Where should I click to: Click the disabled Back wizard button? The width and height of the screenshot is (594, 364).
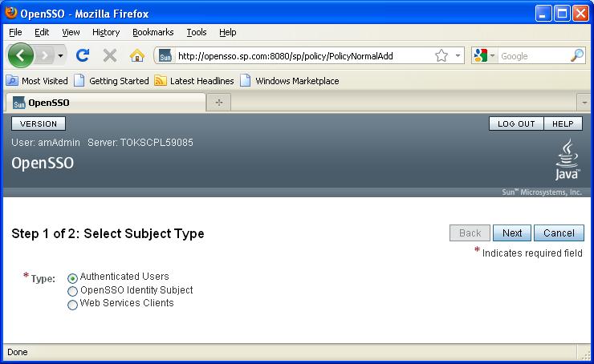(470, 233)
